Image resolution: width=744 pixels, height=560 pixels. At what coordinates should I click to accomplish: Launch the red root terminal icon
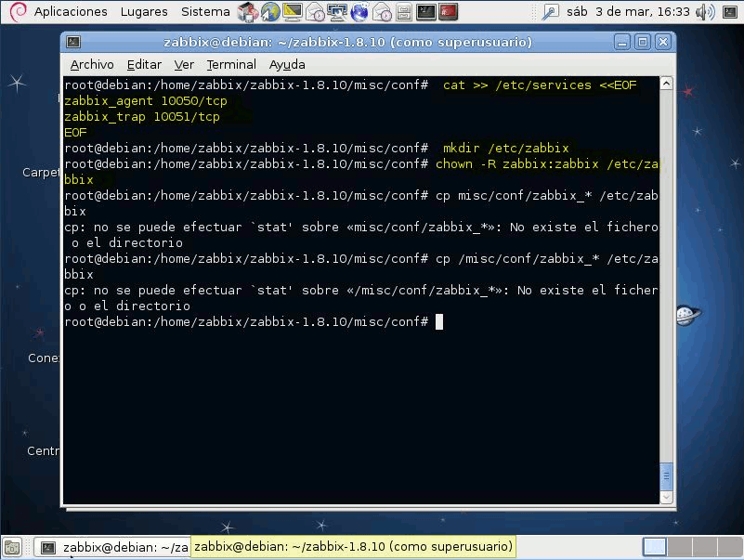click(x=449, y=12)
